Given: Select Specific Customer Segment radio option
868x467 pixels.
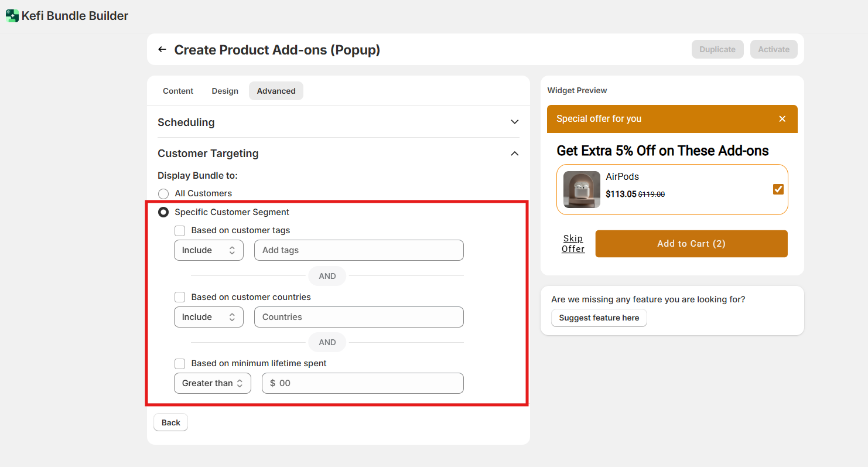Looking at the screenshot, I should (x=163, y=212).
